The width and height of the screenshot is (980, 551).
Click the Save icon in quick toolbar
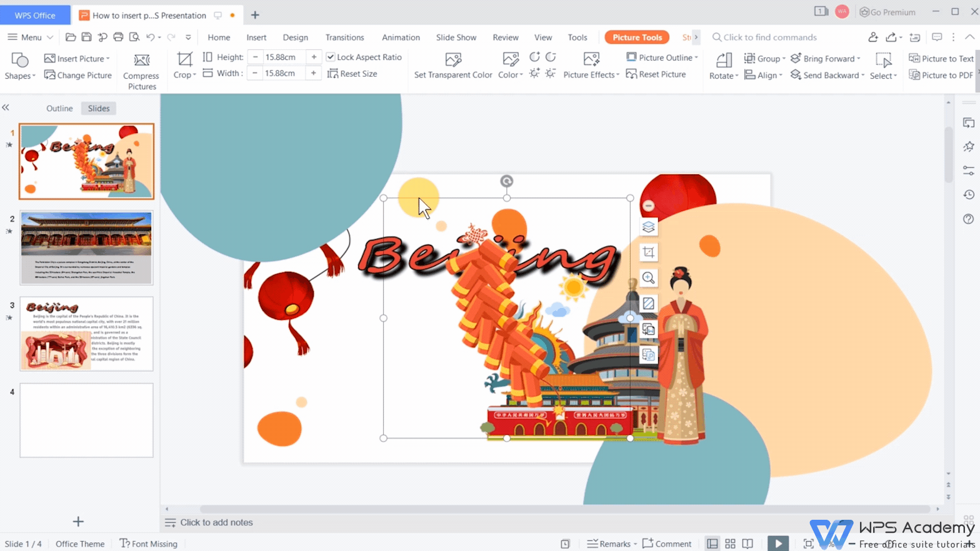tap(87, 37)
